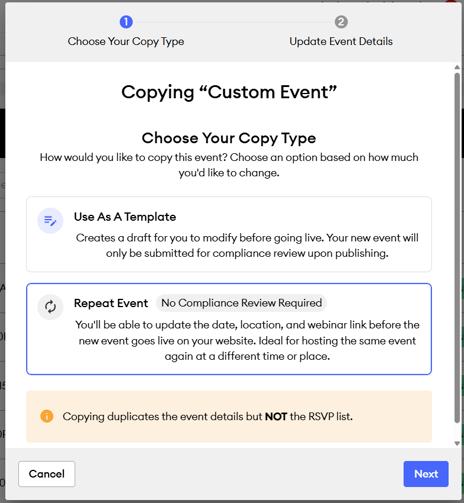Go to the Update Event Details step label
This screenshot has width=464, height=503.
click(x=341, y=41)
